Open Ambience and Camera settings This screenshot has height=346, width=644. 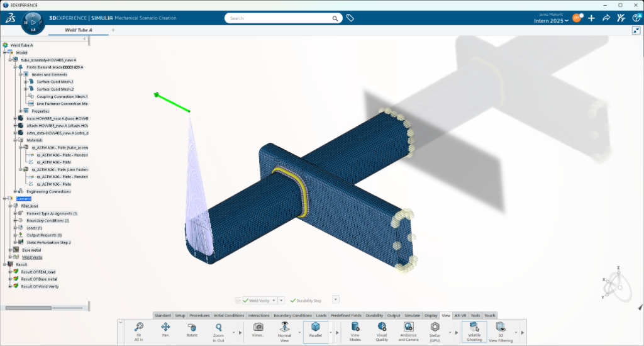click(x=408, y=332)
